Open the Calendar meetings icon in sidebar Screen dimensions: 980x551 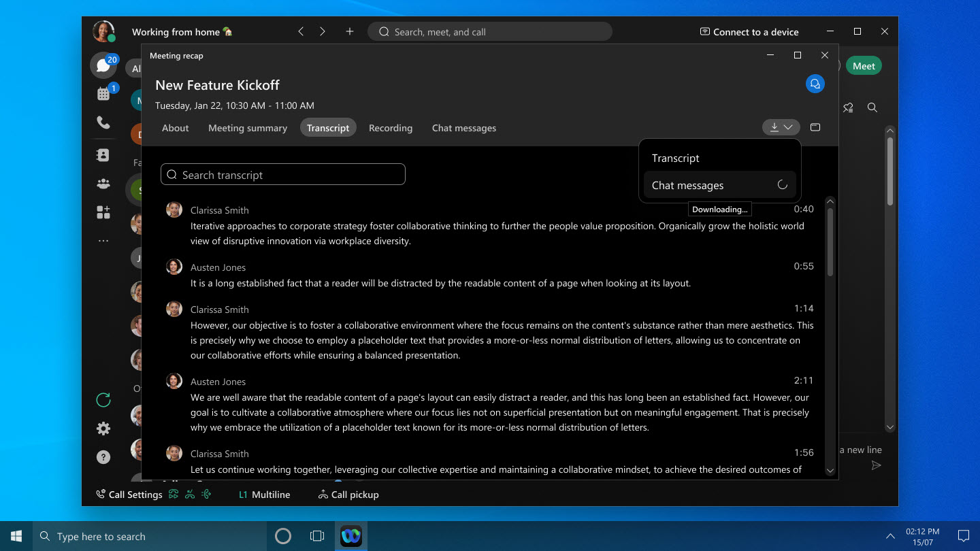pos(103,94)
